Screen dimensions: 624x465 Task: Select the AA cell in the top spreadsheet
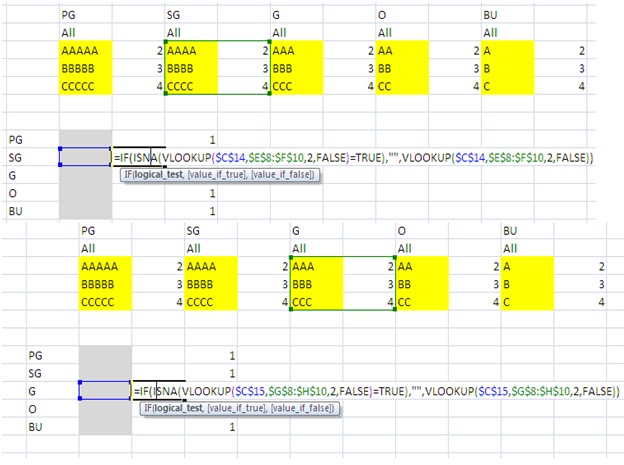(402, 51)
